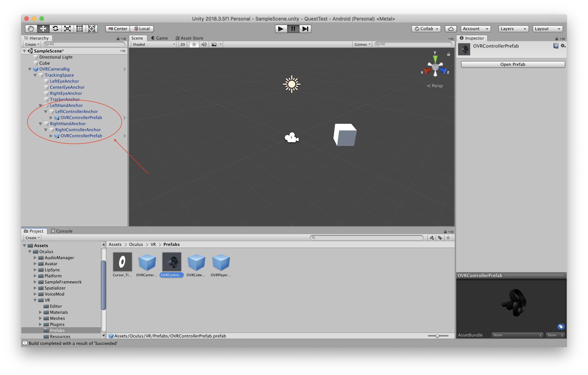The width and height of the screenshot is (588, 375).
Task: Open the Account dropdown
Action: [476, 29]
